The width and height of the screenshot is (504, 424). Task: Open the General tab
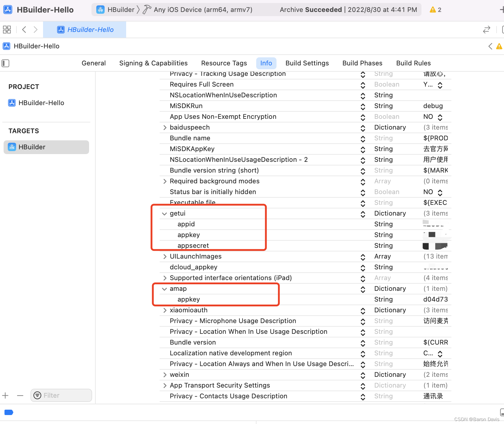94,63
